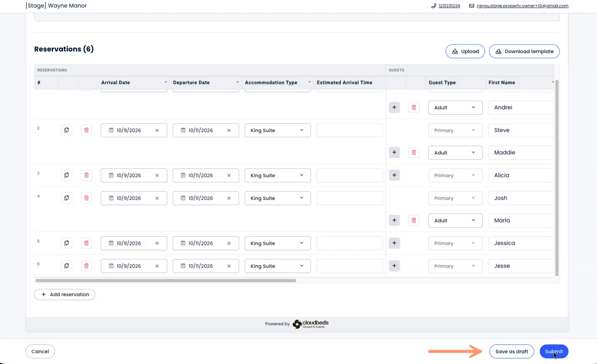Delete guest Marla with trash icon
The image size is (597, 364).
coord(414,220)
